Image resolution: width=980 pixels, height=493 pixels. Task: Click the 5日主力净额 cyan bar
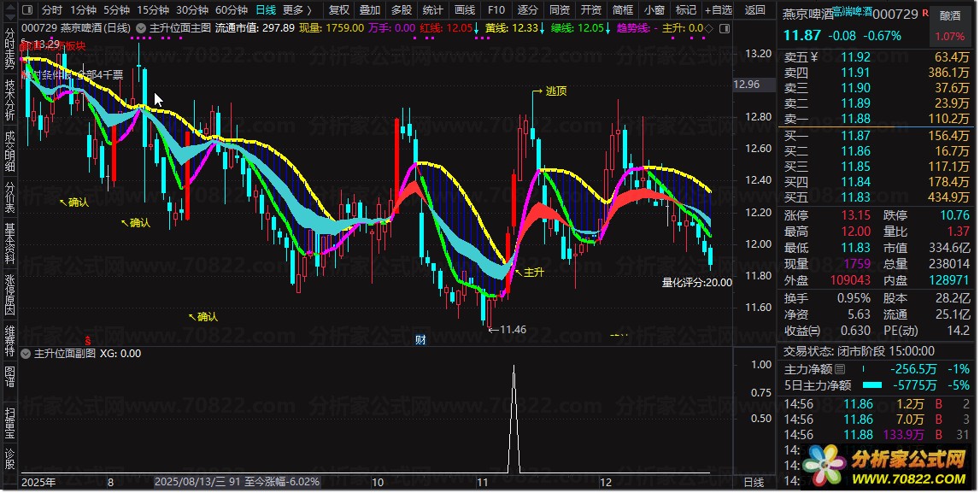(x=872, y=385)
